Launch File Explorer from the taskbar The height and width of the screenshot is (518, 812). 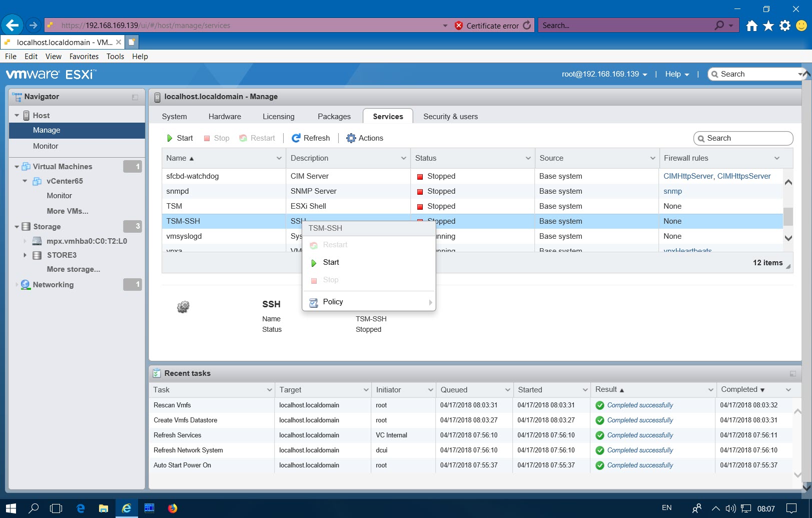click(103, 508)
